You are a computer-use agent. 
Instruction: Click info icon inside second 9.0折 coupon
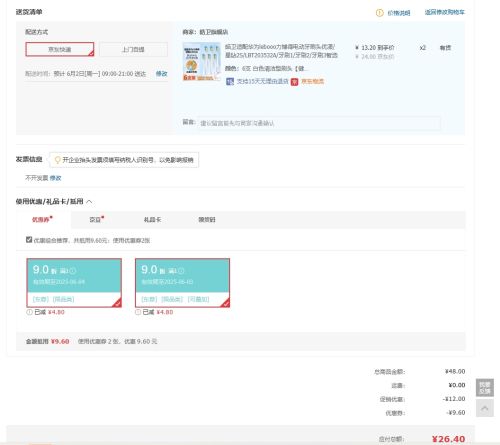pos(181,271)
